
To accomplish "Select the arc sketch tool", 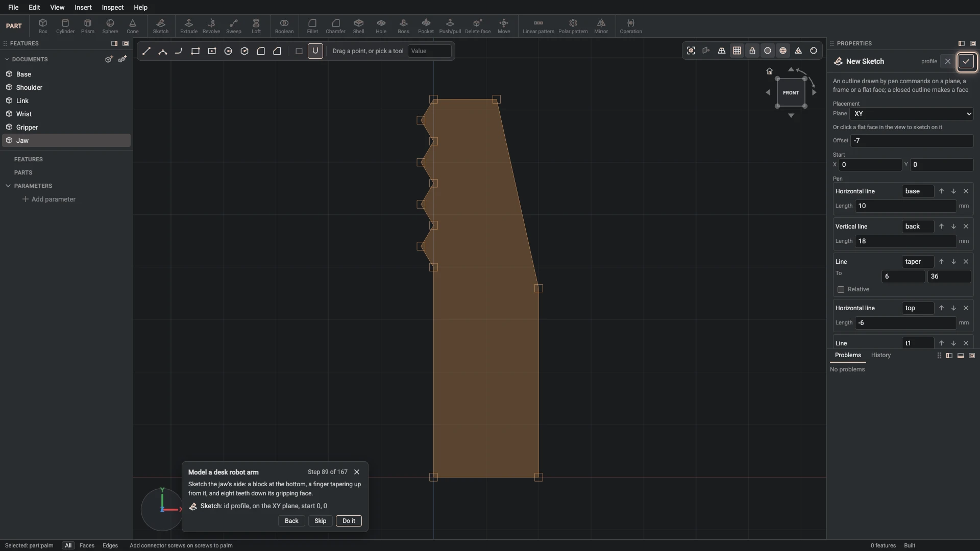I will [163, 51].
